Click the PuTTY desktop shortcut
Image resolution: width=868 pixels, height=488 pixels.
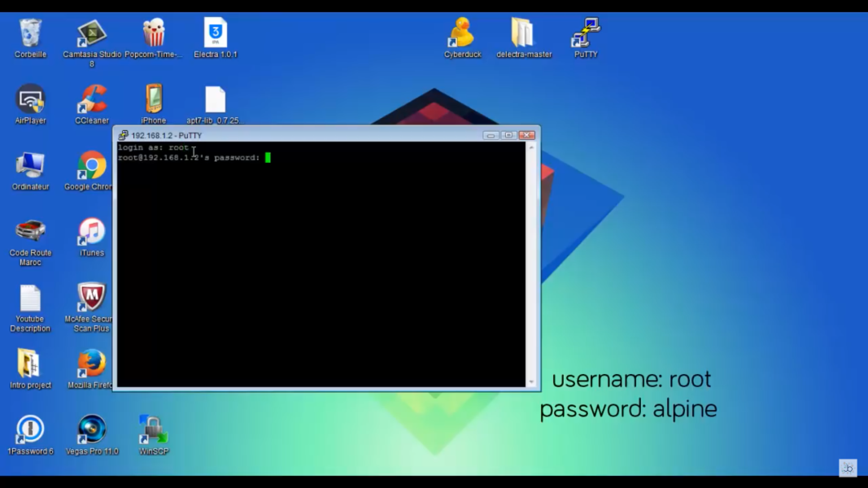[x=585, y=34]
